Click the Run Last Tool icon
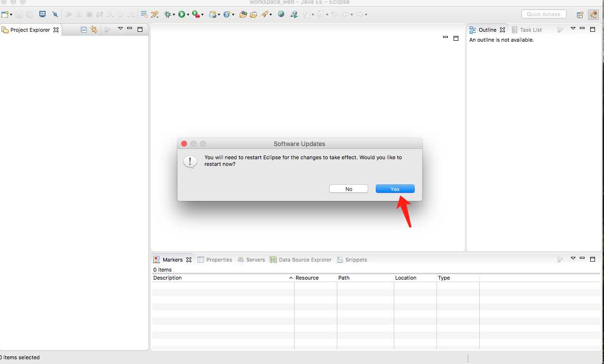This screenshot has height=364, width=604. tap(195, 14)
